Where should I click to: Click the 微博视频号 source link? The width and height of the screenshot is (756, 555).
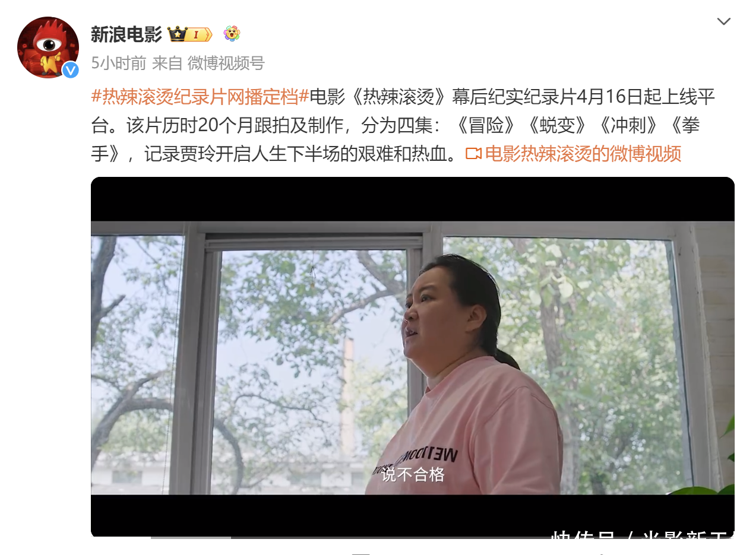(x=226, y=63)
